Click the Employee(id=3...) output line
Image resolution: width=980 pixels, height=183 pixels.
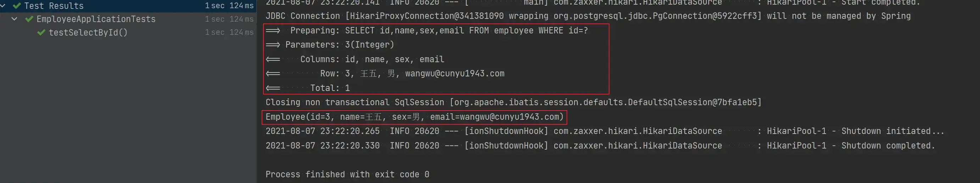(x=414, y=117)
